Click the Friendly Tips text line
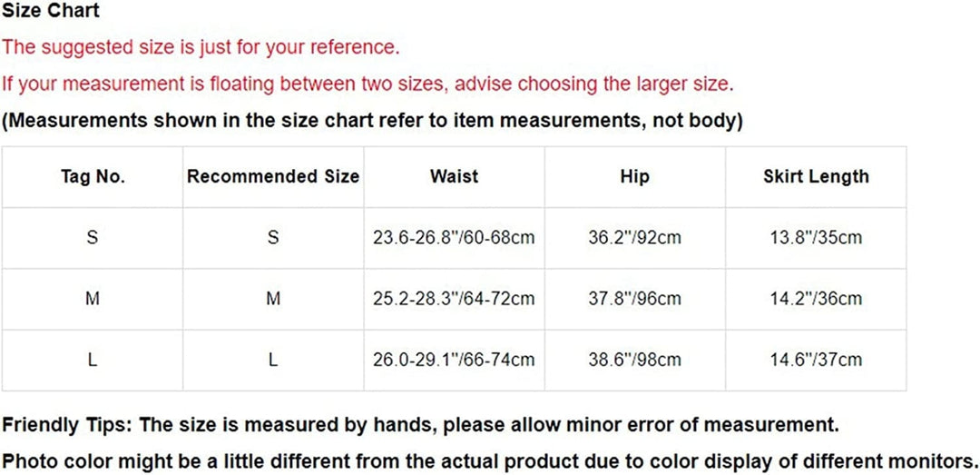 pyautogui.click(x=420, y=424)
